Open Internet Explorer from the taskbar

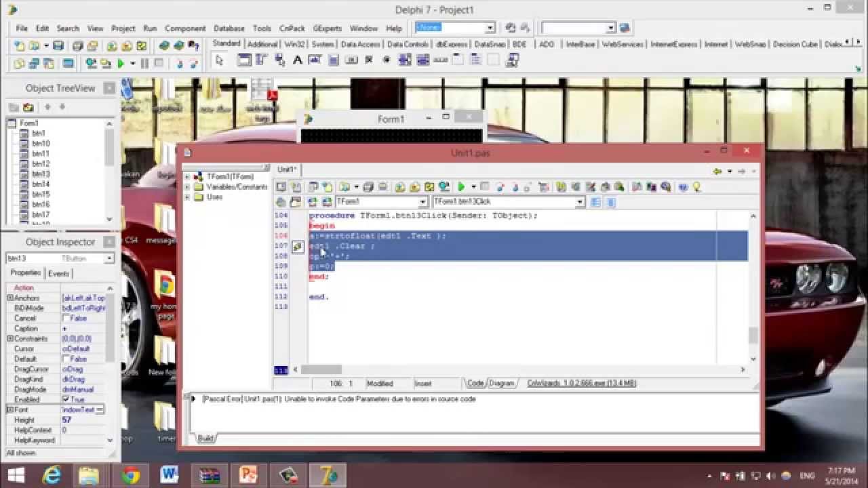[52, 474]
